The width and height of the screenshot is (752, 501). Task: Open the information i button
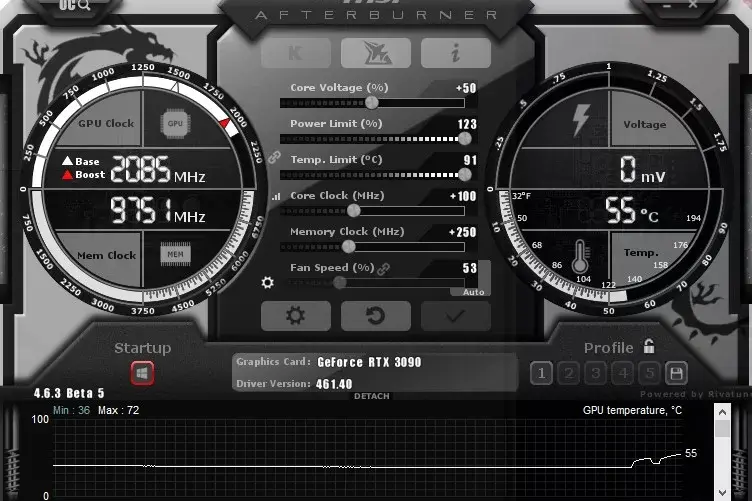click(x=456, y=53)
